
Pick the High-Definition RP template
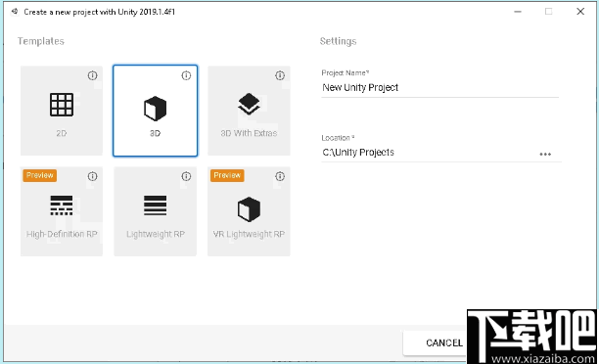click(62, 211)
